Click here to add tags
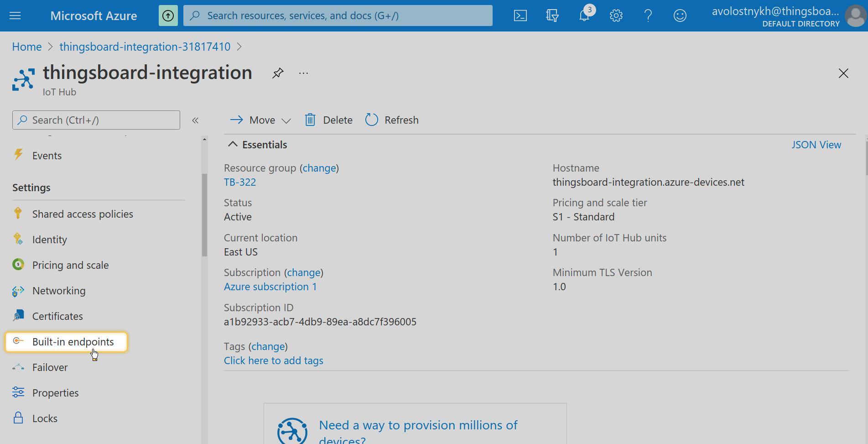This screenshot has width=868, height=444. [x=274, y=360]
